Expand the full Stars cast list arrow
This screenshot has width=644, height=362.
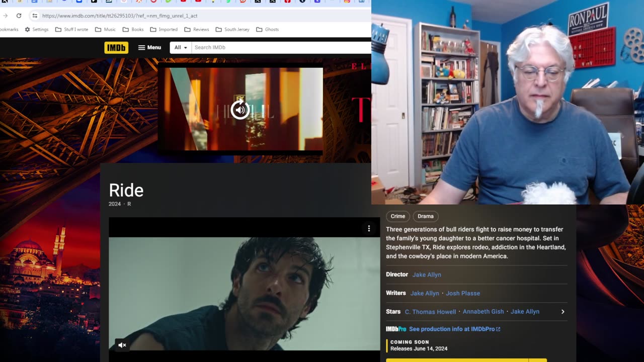point(562,312)
